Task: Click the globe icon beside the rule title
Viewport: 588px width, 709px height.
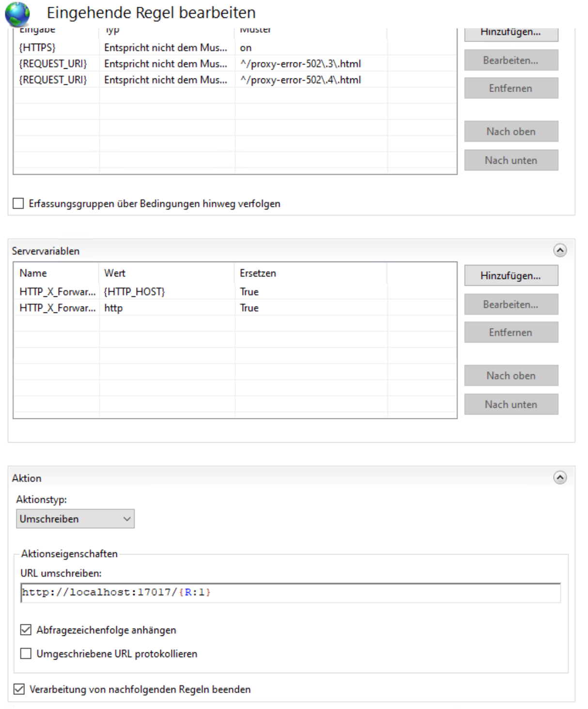Action: pyautogui.click(x=17, y=14)
